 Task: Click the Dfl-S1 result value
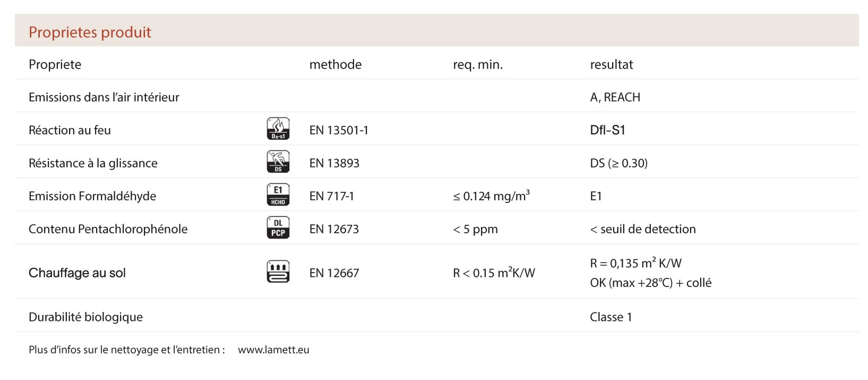point(607,130)
